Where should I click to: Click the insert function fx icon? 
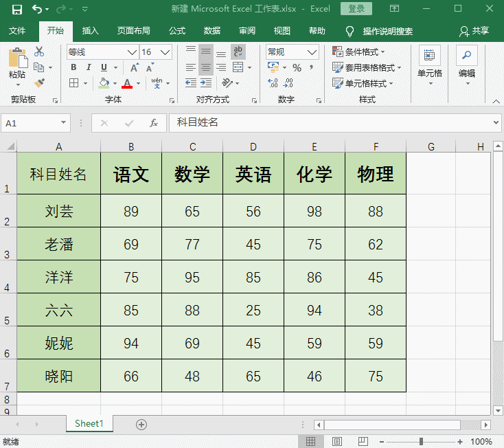pyautogui.click(x=154, y=123)
